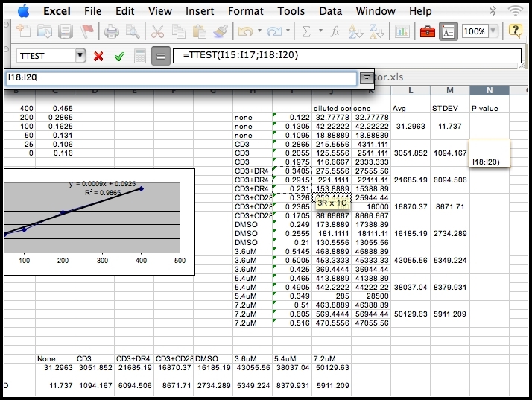This screenshot has width=532, height=400.
Task: Click the equals formula edit button
Action: 160,56
